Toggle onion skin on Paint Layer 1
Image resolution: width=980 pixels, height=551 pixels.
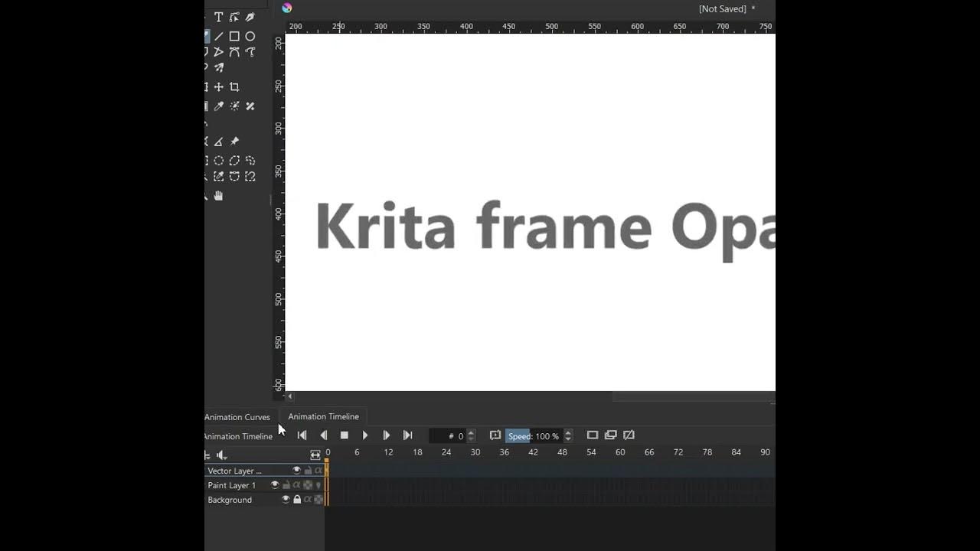click(318, 485)
